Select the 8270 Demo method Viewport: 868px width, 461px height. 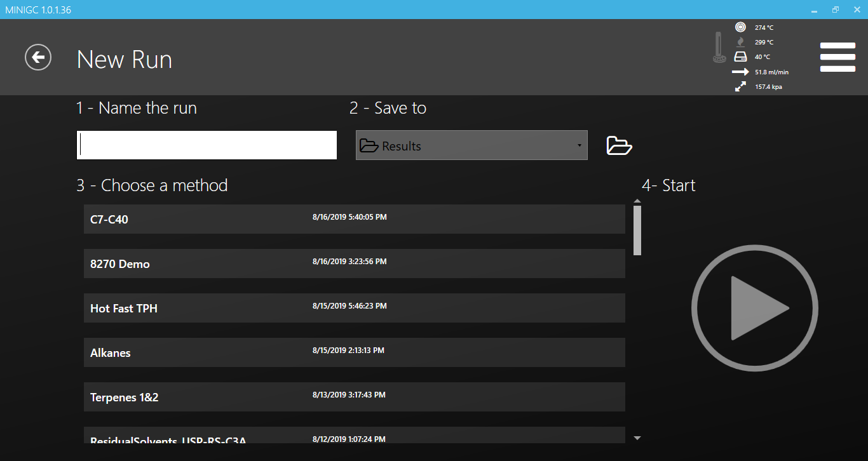(x=354, y=264)
